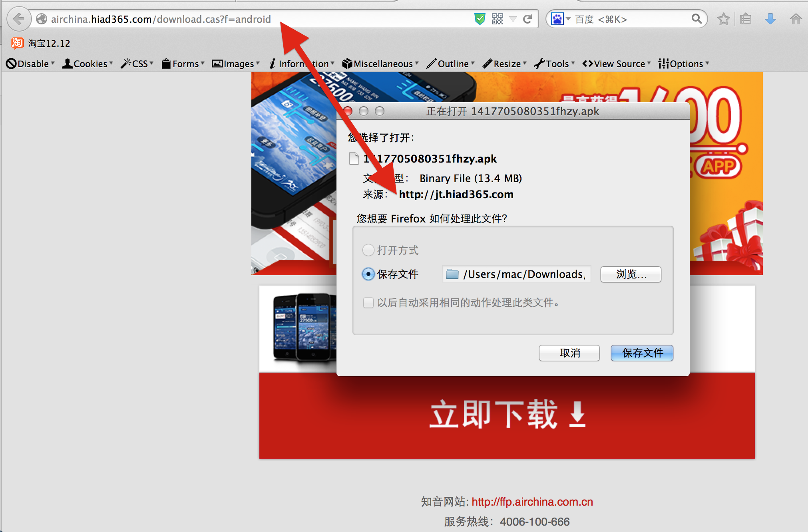Open the Images developer menu

point(236,64)
